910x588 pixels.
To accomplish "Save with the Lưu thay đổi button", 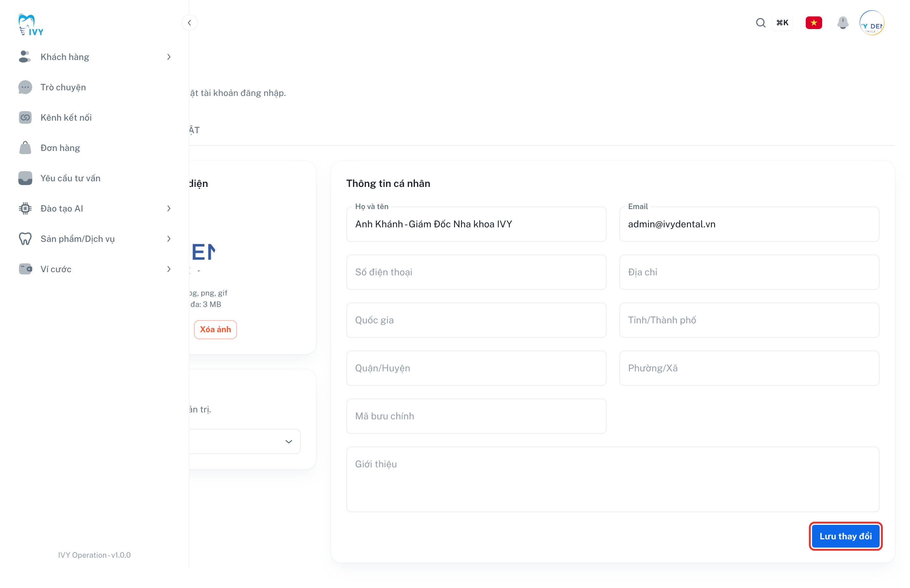I will coord(846,536).
